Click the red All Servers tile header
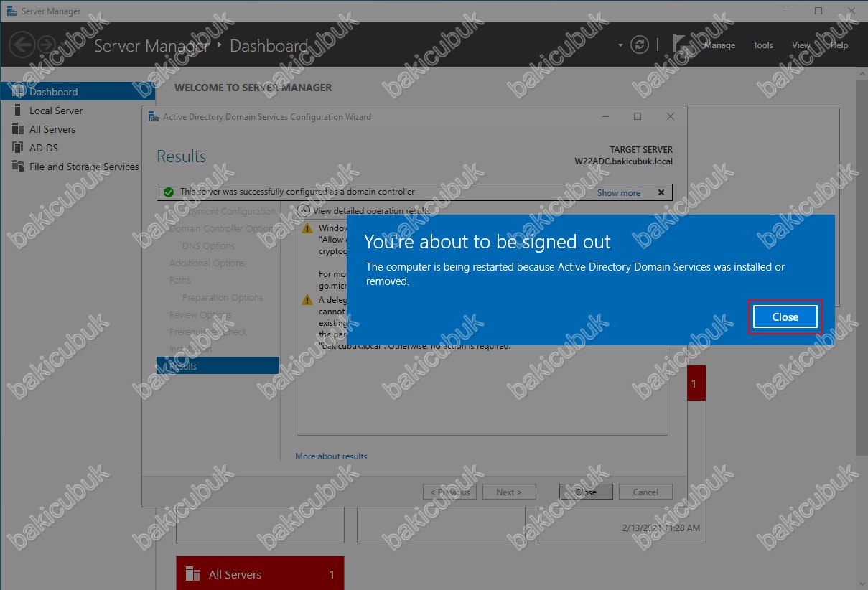The width and height of the screenshot is (868, 590). (x=260, y=573)
